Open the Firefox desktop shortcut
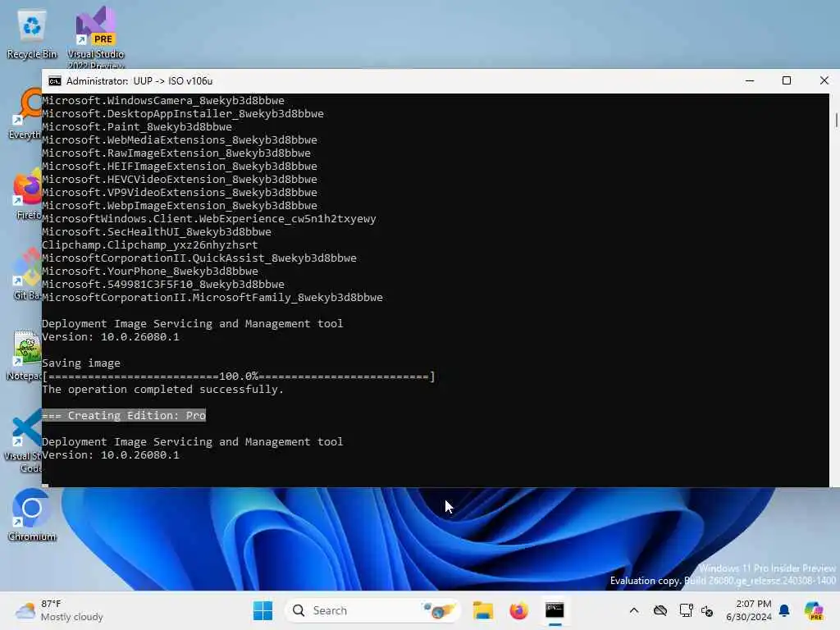This screenshot has height=630, width=840. pyautogui.click(x=27, y=195)
